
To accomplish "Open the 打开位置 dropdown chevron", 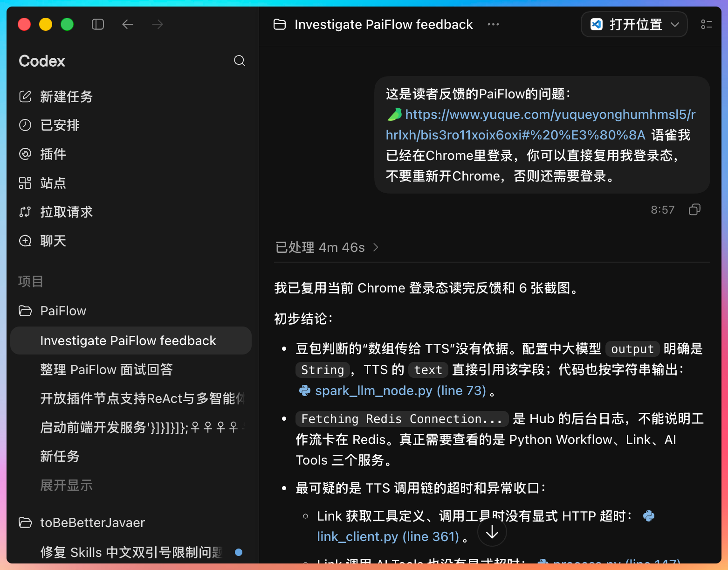I will pyautogui.click(x=675, y=24).
